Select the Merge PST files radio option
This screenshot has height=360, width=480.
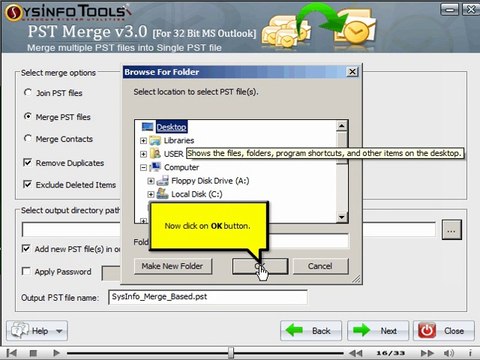28,117
